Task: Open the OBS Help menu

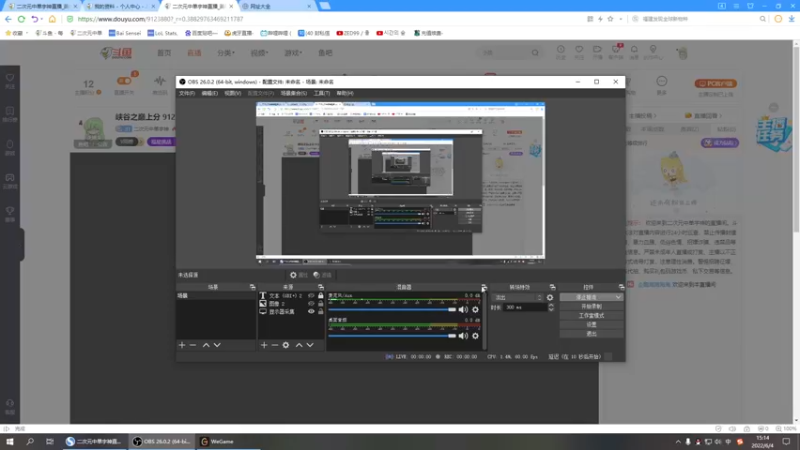Action: (345, 93)
